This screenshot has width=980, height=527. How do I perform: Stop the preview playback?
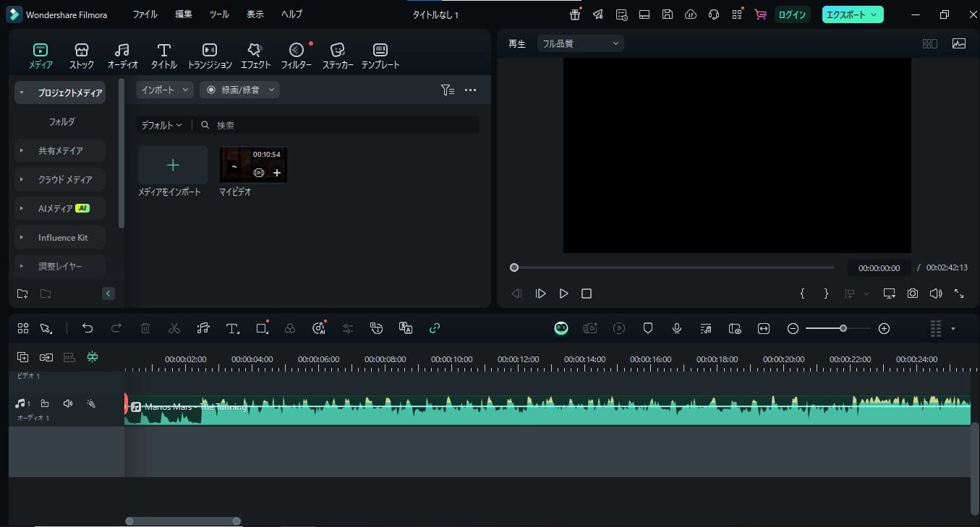point(587,294)
